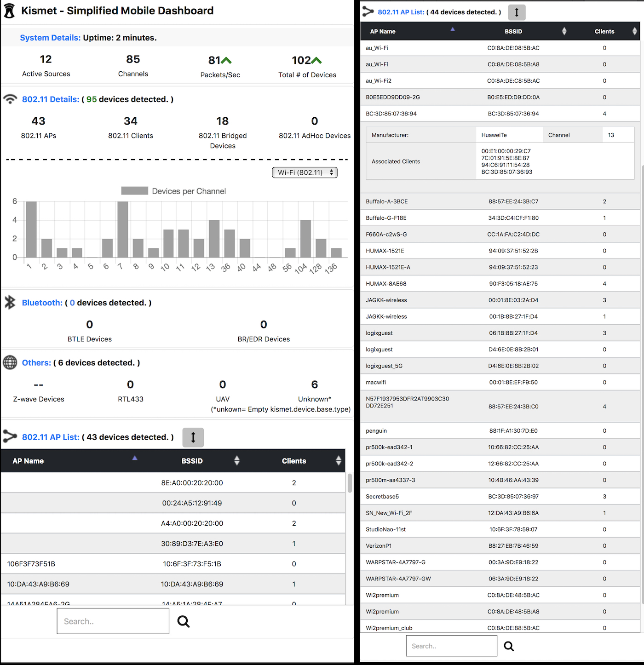Click the 85 Channels stat
This screenshot has width=644, height=665.
(133, 59)
